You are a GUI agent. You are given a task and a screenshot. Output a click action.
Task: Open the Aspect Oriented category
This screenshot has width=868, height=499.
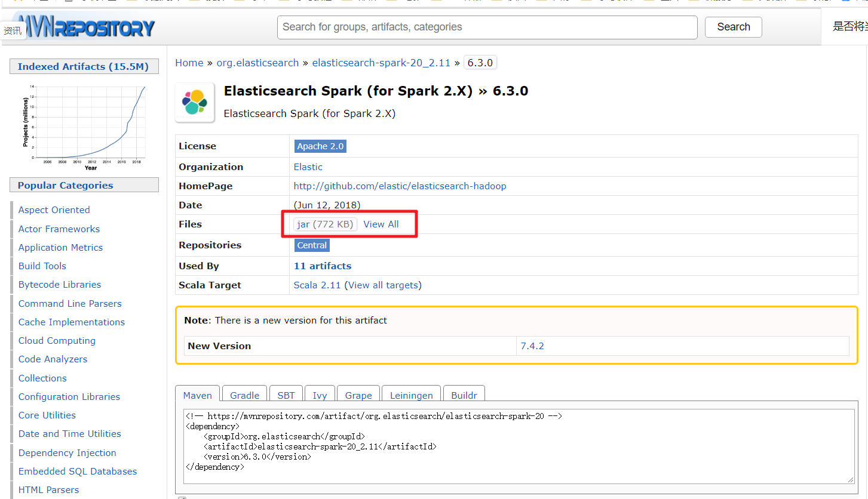click(54, 210)
